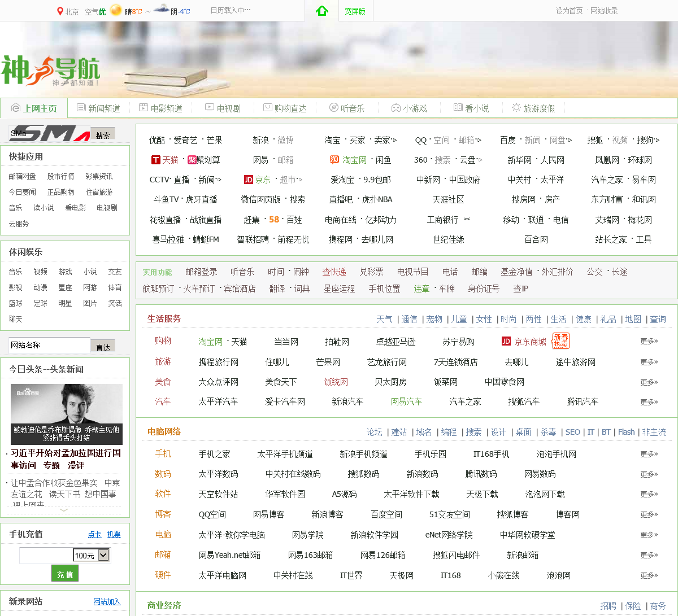Screen dimensions: 678x616
Task: Open the 股市行情 quick app link
Action: coord(60,176)
